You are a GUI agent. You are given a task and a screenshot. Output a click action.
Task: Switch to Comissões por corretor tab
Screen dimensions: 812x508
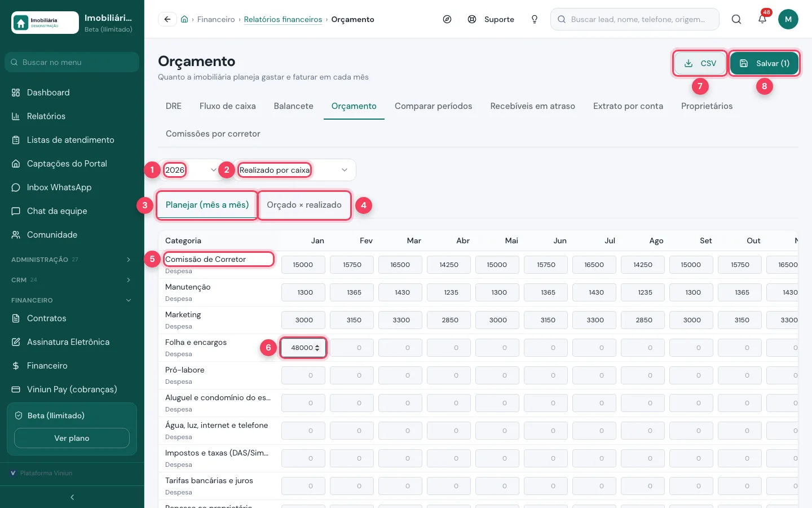[x=213, y=134]
